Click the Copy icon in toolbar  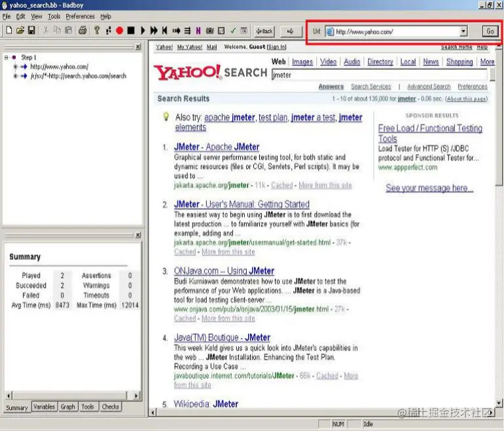pyautogui.click(x=57, y=31)
